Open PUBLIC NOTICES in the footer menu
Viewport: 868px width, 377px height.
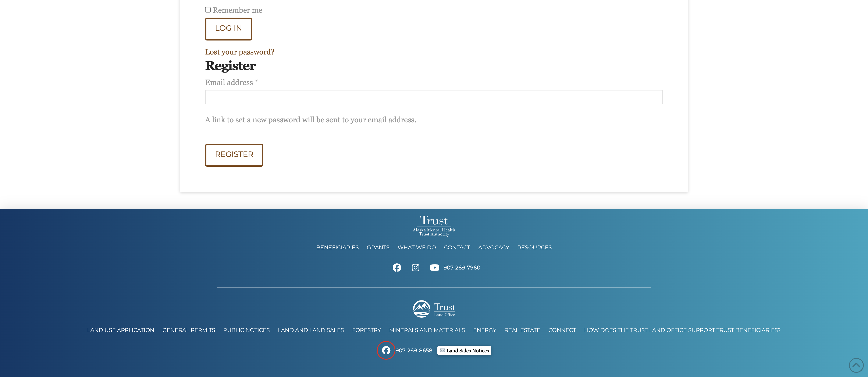click(246, 330)
